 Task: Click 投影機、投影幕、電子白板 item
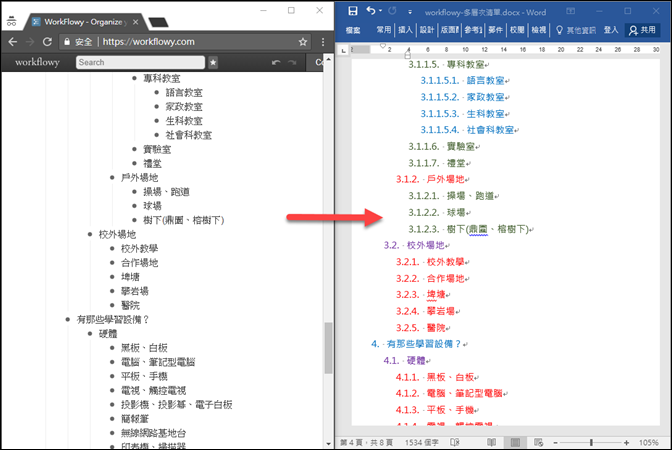[177, 405]
